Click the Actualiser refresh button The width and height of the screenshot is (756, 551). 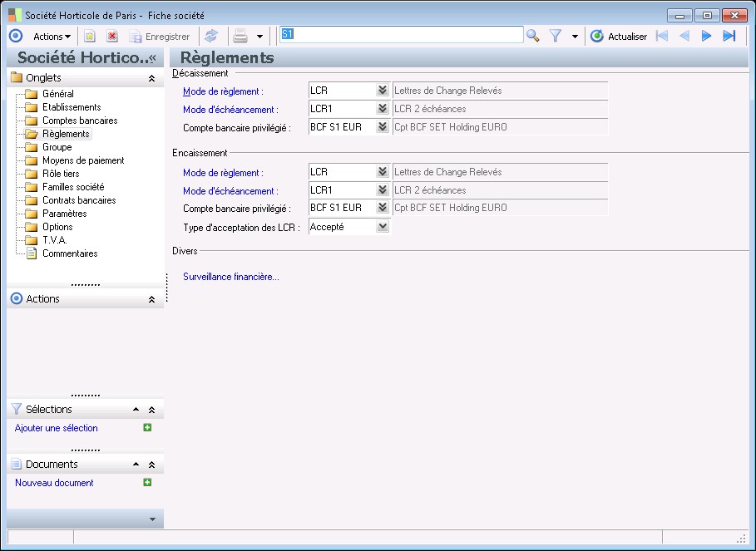coord(619,36)
